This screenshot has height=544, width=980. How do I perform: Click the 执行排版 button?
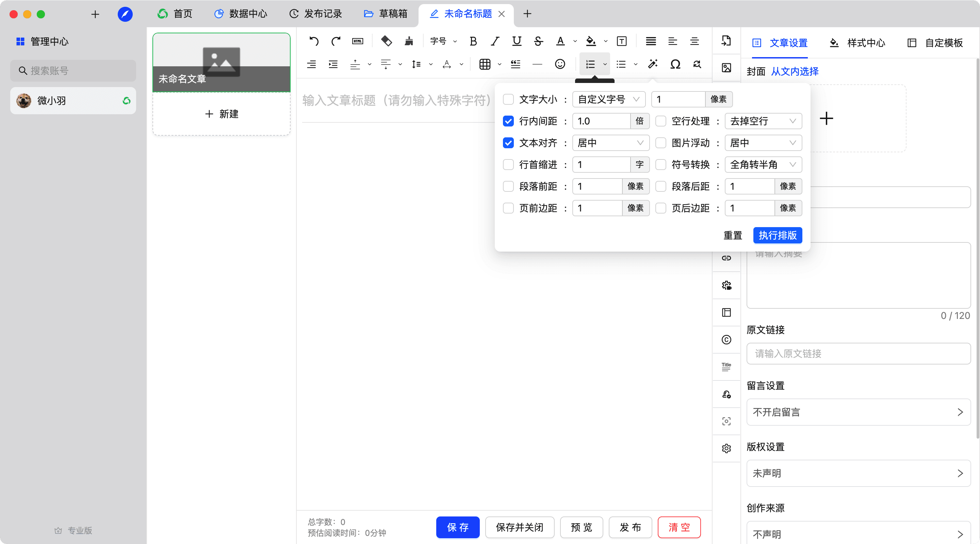pos(778,235)
